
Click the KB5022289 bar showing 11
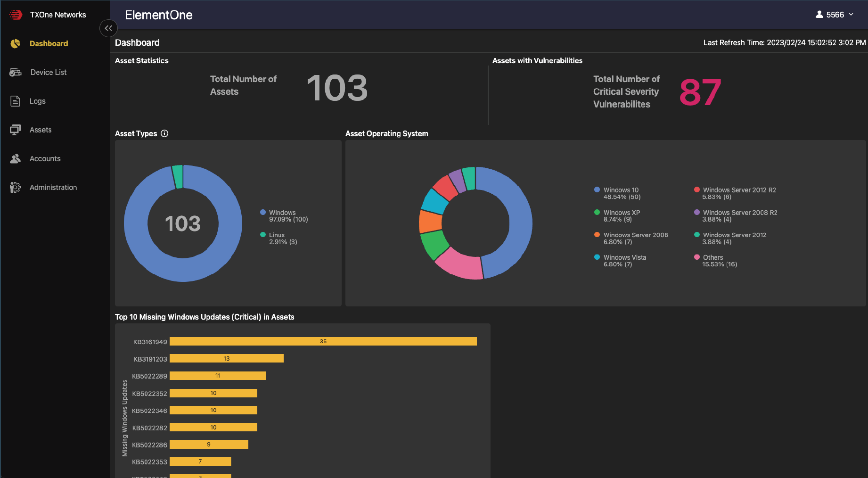pyautogui.click(x=218, y=376)
